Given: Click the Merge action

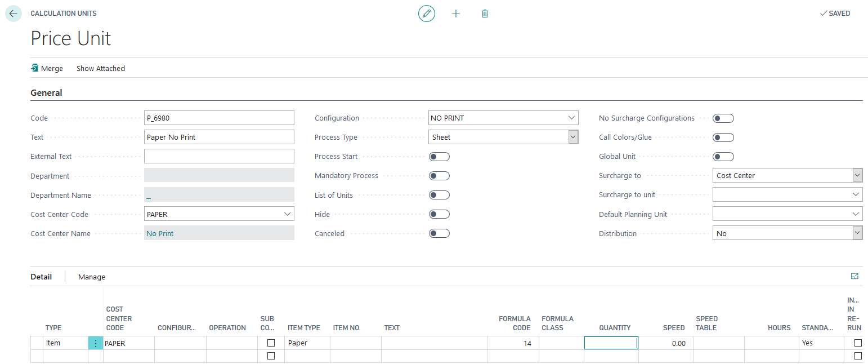Looking at the screenshot, I should 47,68.
